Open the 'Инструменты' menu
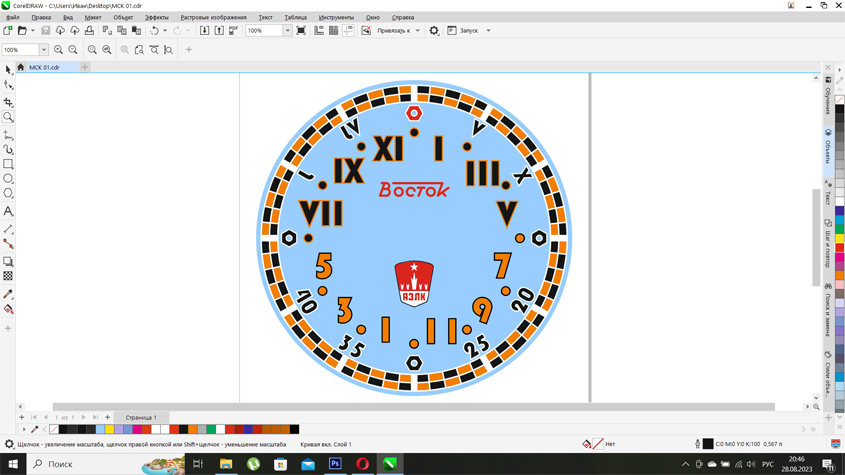845x475 pixels. tap(336, 17)
